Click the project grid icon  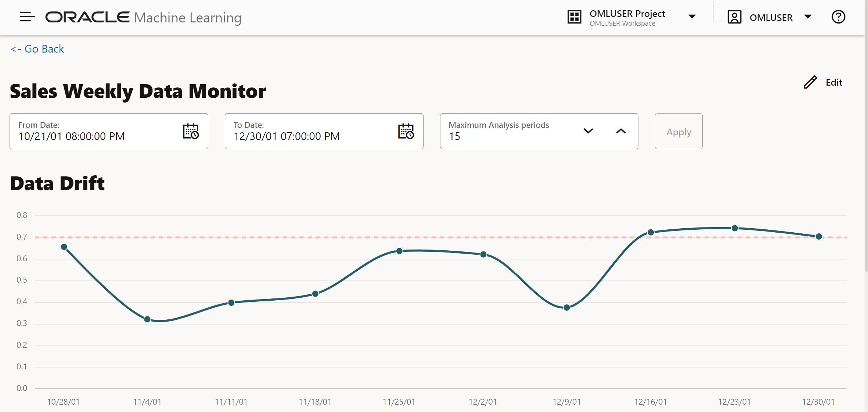click(x=574, y=17)
